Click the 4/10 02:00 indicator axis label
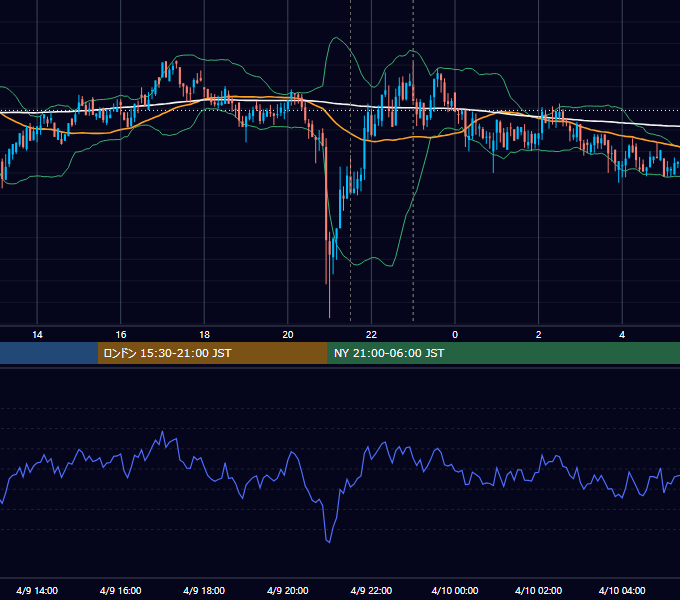The width and height of the screenshot is (680, 600). click(538, 590)
